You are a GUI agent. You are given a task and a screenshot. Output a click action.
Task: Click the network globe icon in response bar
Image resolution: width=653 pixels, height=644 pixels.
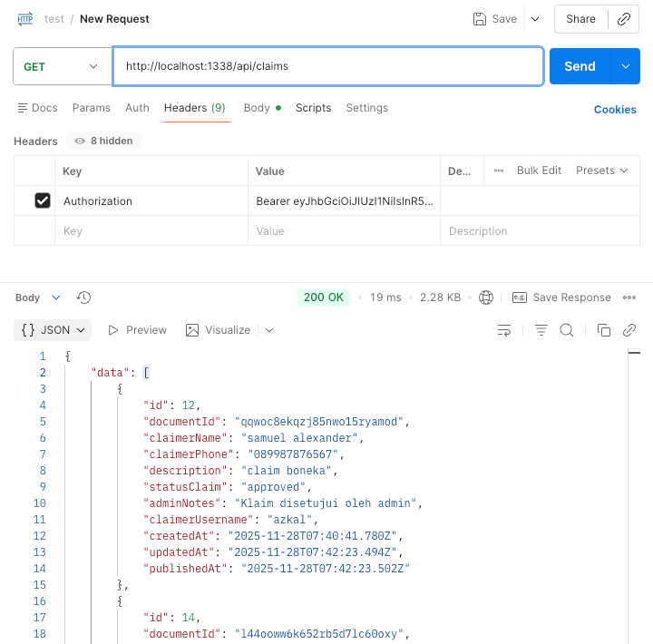(x=486, y=298)
